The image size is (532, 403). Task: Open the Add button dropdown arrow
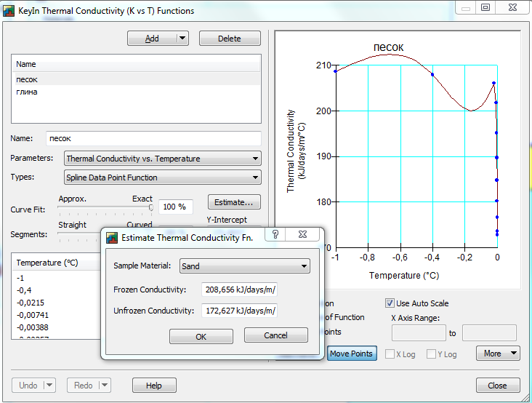click(182, 39)
